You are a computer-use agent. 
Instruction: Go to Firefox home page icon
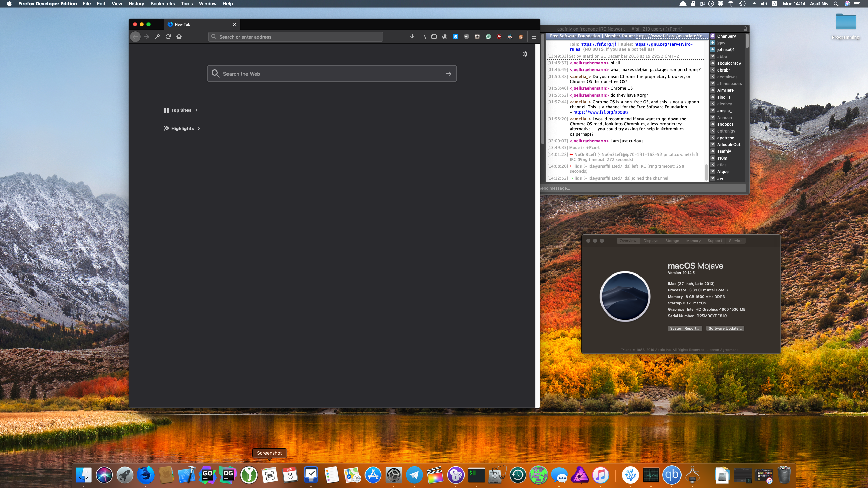(179, 37)
